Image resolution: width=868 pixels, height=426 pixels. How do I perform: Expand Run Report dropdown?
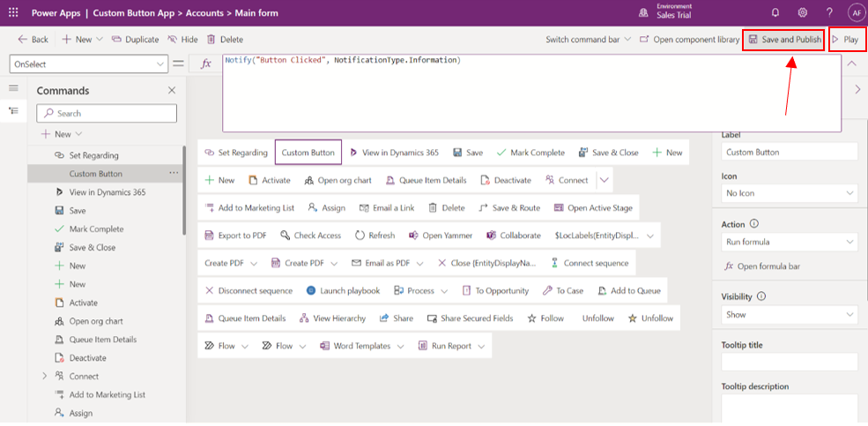tap(480, 347)
